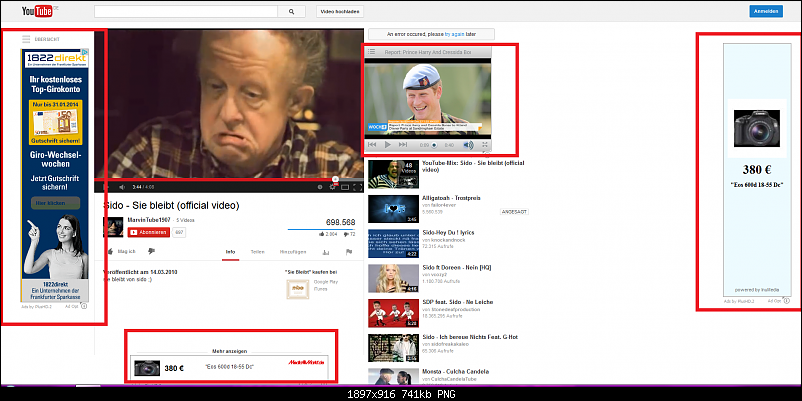Click the Sie Bleibt album cover

coord(298,289)
